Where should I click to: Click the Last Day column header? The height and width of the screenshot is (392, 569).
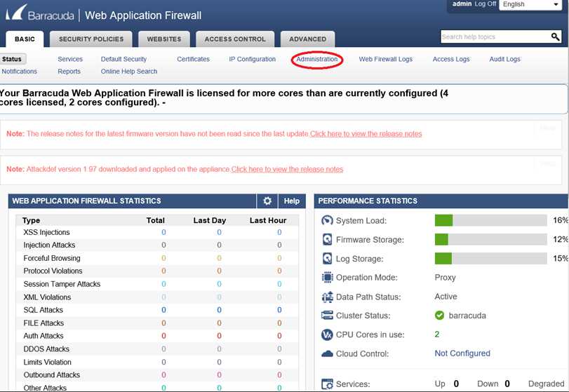click(x=209, y=220)
